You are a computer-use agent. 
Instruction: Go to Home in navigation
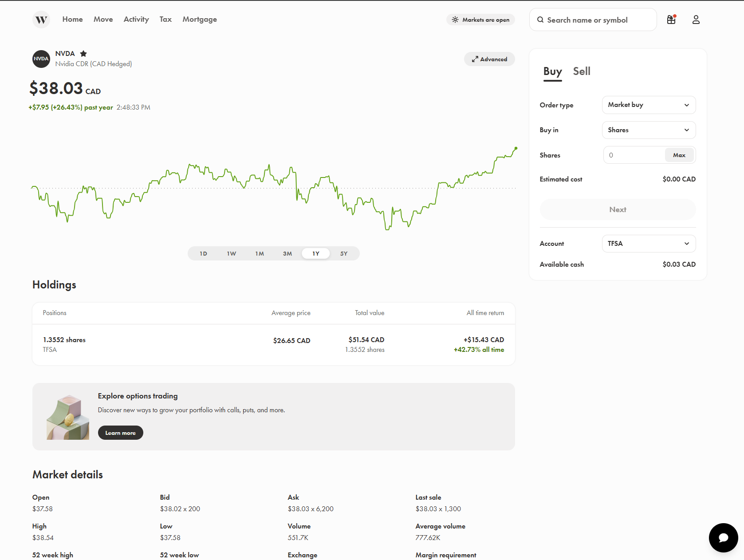pyautogui.click(x=72, y=19)
